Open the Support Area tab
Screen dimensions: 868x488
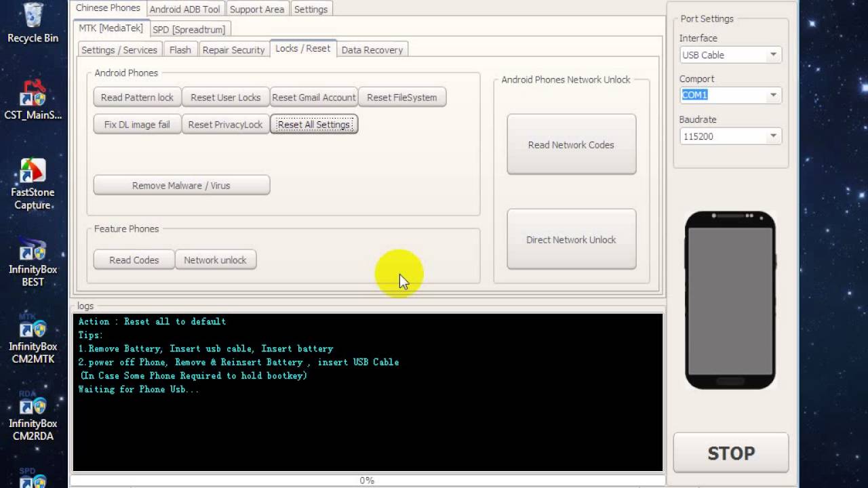click(x=257, y=9)
